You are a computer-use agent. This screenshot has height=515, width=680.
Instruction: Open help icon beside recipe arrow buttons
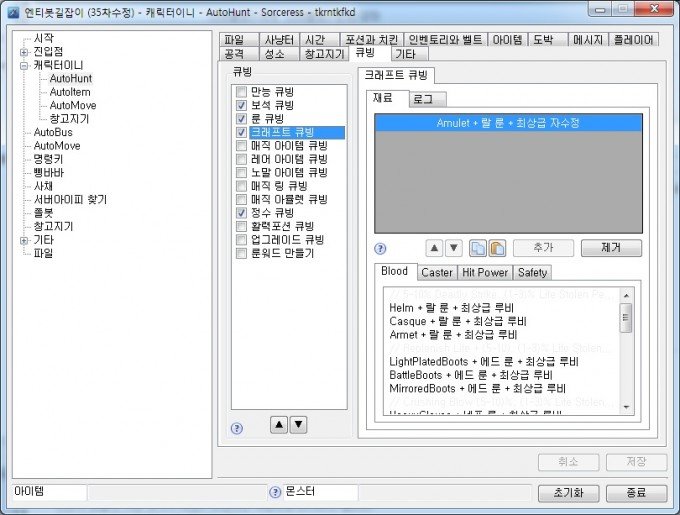380,248
